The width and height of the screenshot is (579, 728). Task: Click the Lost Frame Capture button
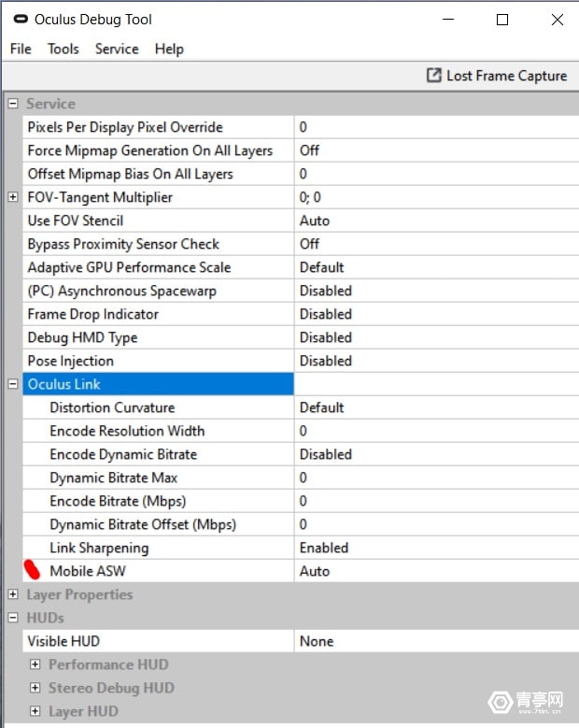pyautogui.click(x=497, y=76)
